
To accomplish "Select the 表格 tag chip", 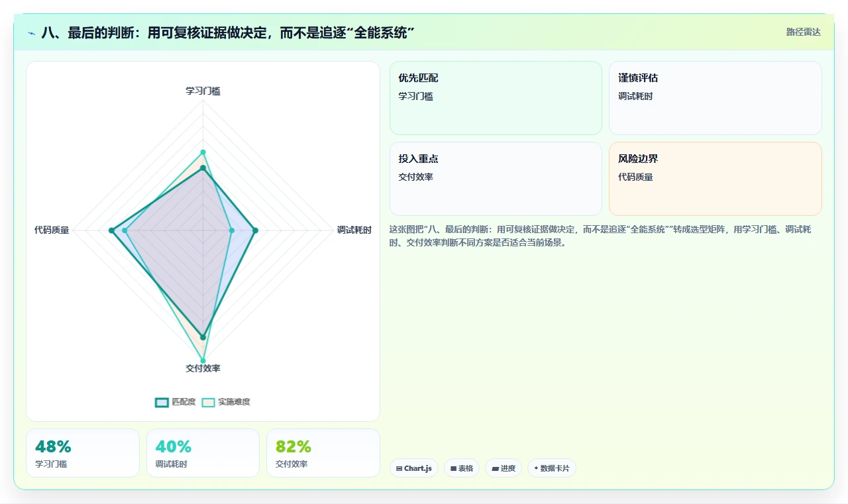I will (462, 468).
